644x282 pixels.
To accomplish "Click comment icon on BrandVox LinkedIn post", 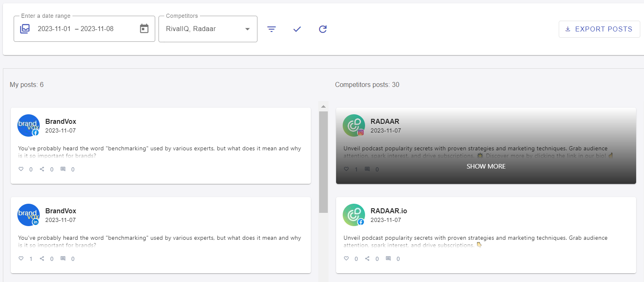I will 63,258.
